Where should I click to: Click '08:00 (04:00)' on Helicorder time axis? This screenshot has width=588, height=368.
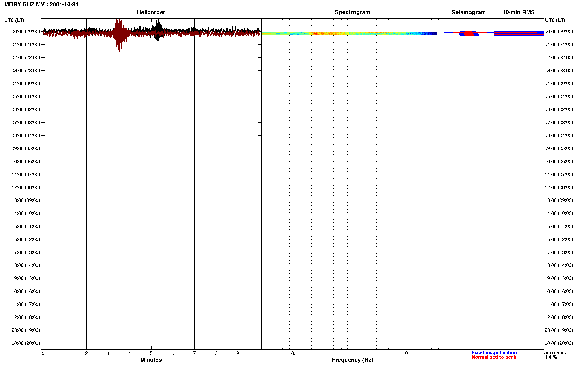point(26,136)
